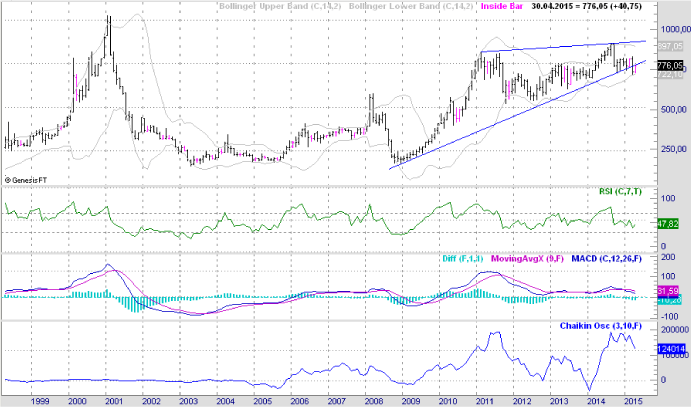Click the 1999 year marker on time axis
Image resolution: width=691 pixels, height=407 pixels.
[39, 400]
